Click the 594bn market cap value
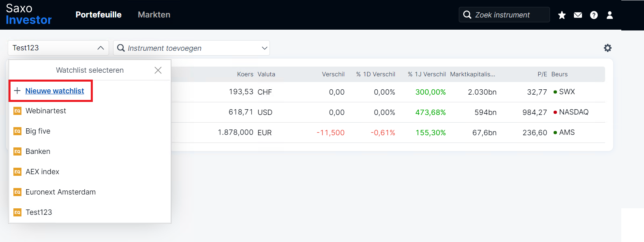Viewport: 644px width, 242px height. pyautogui.click(x=486, y=112)
